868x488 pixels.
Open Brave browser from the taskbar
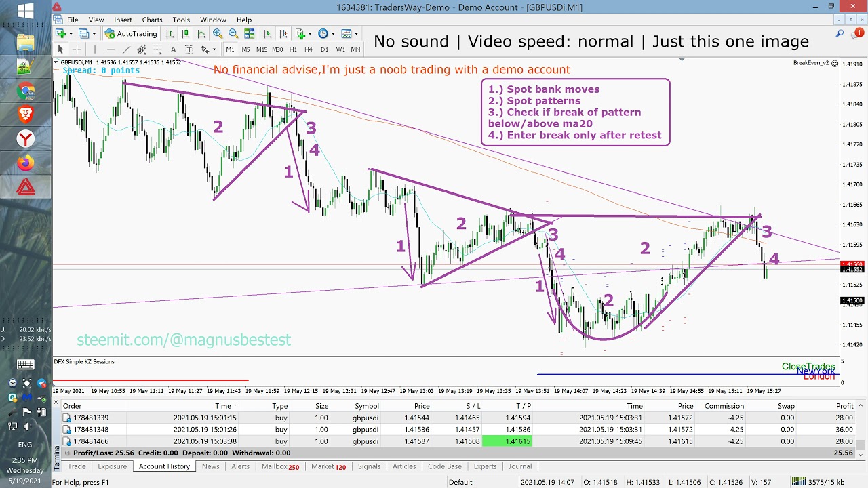[25, 115]
